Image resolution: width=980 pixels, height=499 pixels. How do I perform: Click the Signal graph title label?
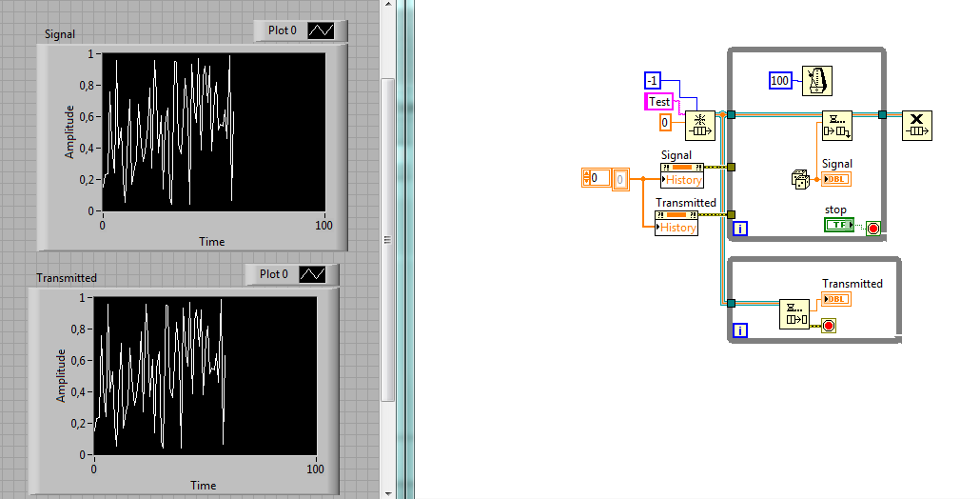click(60, 34)
